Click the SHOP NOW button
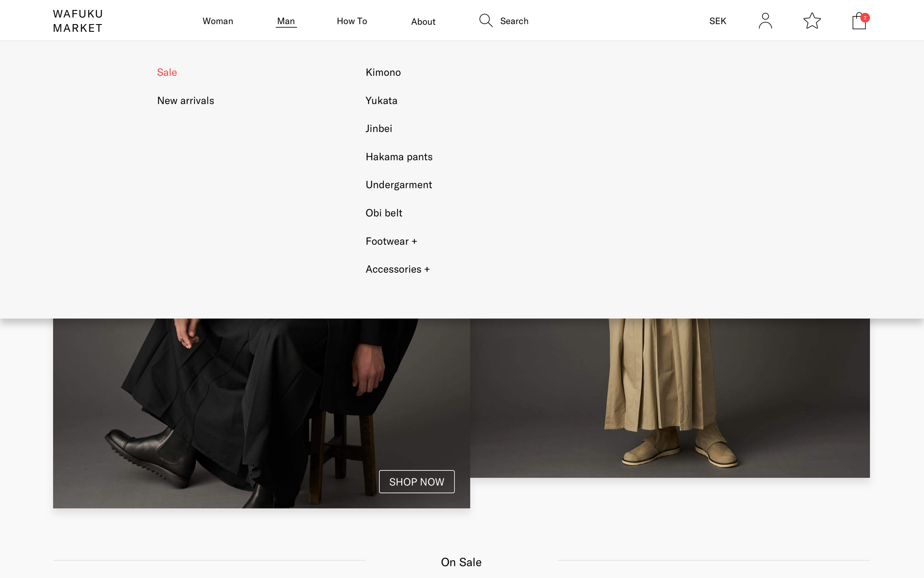 pyautogui.click(x=416, y=482)
